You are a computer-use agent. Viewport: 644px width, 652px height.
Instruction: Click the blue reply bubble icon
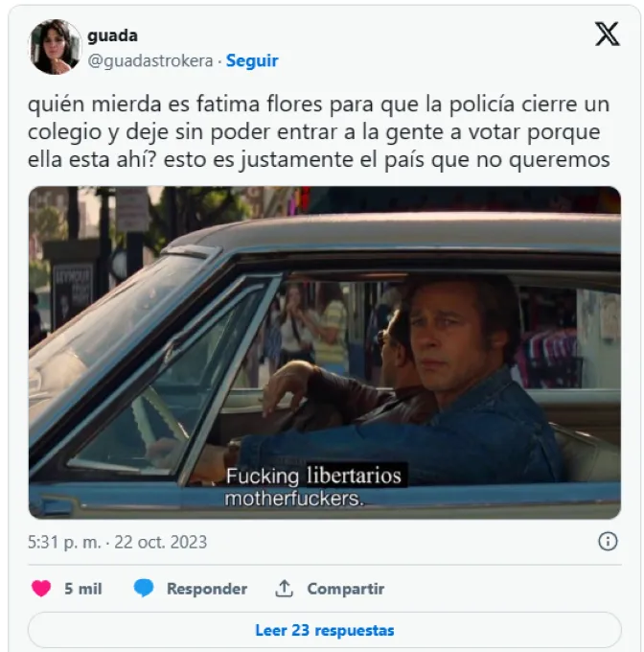[x=144, y=589]
